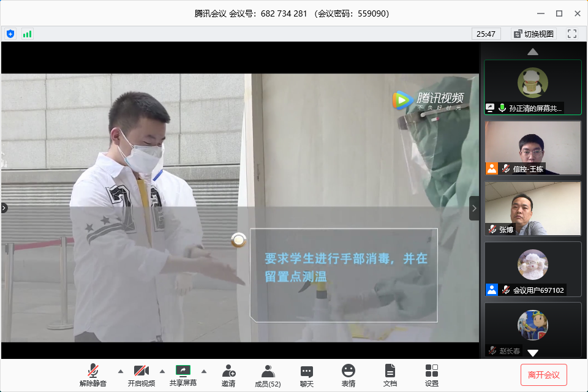Open the Invite (邀请) panel
Screen dimensions: 588x392
pos(228,375)
